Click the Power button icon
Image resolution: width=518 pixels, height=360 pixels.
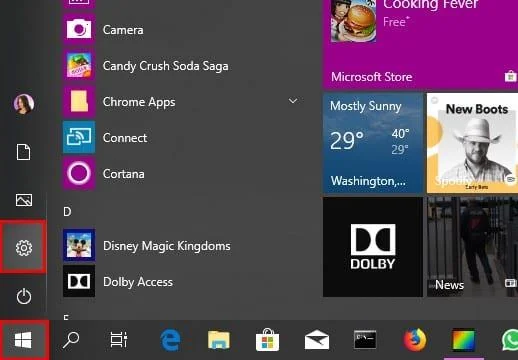click(24, 296)
